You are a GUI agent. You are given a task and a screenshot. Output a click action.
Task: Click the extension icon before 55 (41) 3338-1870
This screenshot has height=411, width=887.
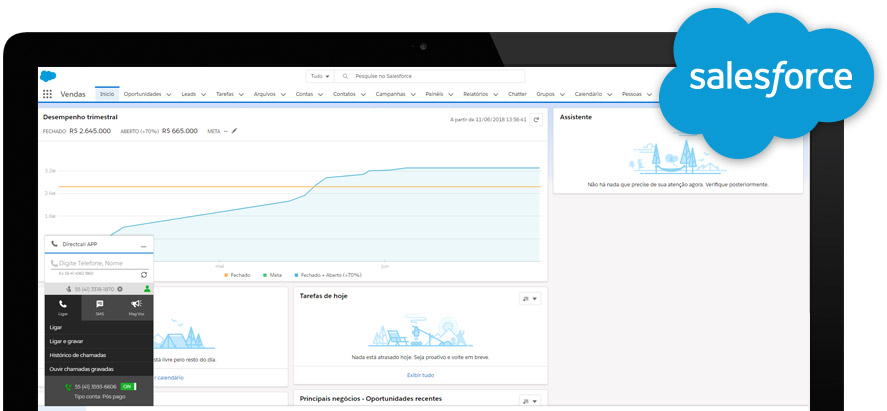click(x=70, y=289)
